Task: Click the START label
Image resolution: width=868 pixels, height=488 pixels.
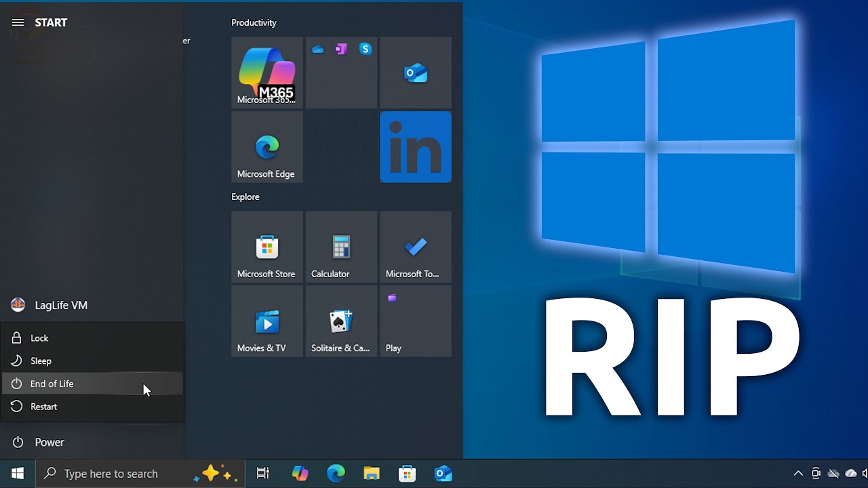Action: (x=51, y=22)
